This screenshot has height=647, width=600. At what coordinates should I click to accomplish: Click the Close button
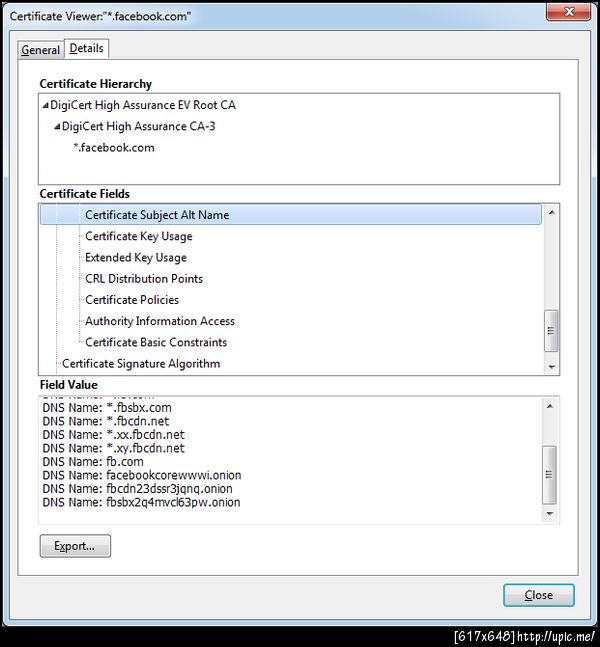539,595
